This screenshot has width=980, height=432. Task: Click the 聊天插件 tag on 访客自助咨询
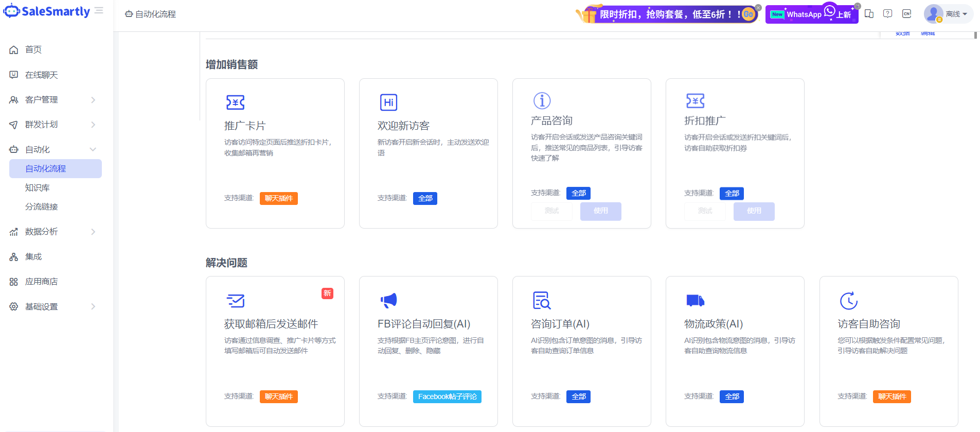click(x=892, y=396)
